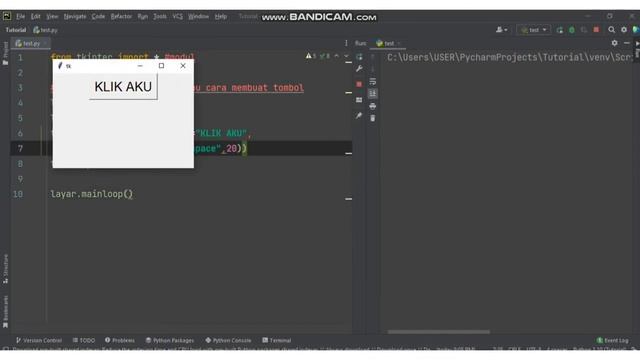Open the Terminal tool window
640x360 pixels.
pos(277,340)
